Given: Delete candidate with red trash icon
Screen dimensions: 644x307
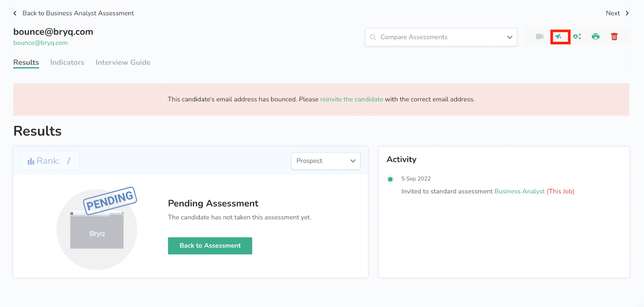Looking at the screenshot, I should pyautogui.click(x=614, y=37).
